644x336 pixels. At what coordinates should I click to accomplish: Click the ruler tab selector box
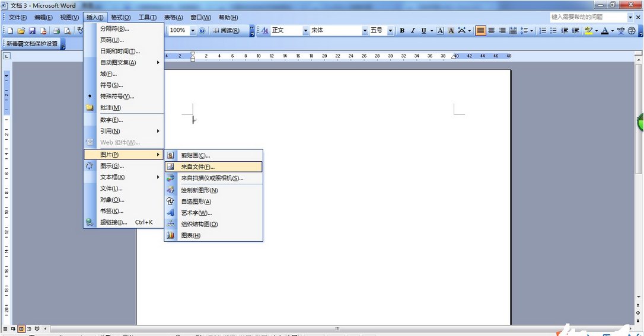click(x=7, y=56)
